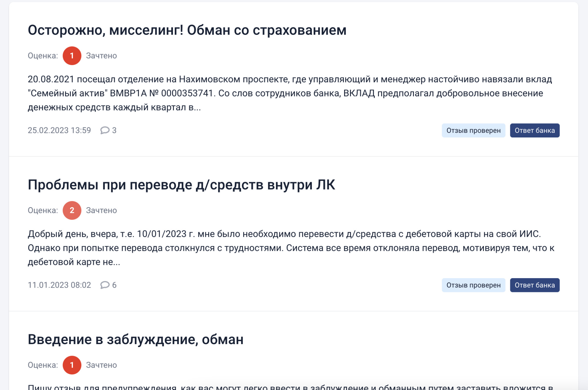Click 'Ответ банка' button on 25.02.2023 review
This screenshot has height=390, width=588.
click(x=534, y=130)
